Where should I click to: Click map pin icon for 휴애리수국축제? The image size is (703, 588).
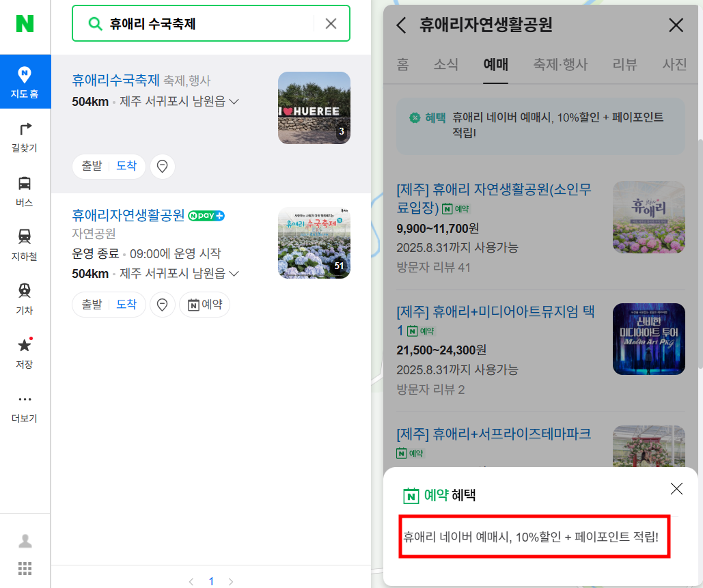pos(163,166)
